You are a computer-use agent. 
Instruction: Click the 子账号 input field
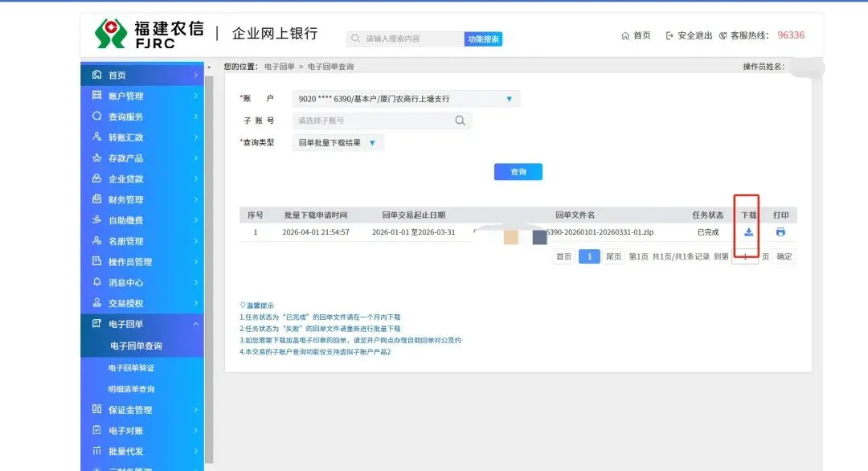pyautogui.click(x=382, y=121)
